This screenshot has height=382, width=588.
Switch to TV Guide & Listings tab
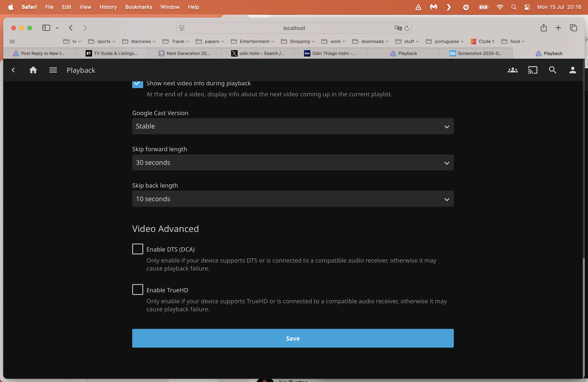tap(112, 53)
